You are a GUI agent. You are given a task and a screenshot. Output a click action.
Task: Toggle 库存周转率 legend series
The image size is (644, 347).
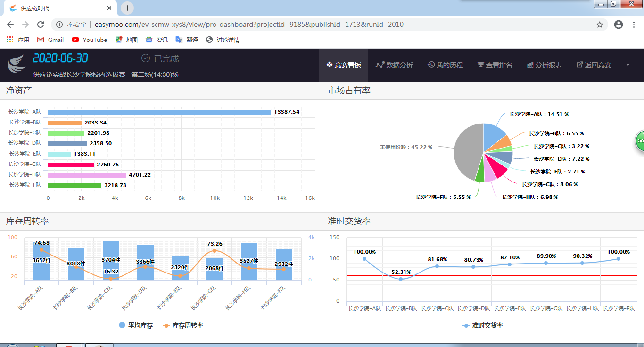pos(183,325)
